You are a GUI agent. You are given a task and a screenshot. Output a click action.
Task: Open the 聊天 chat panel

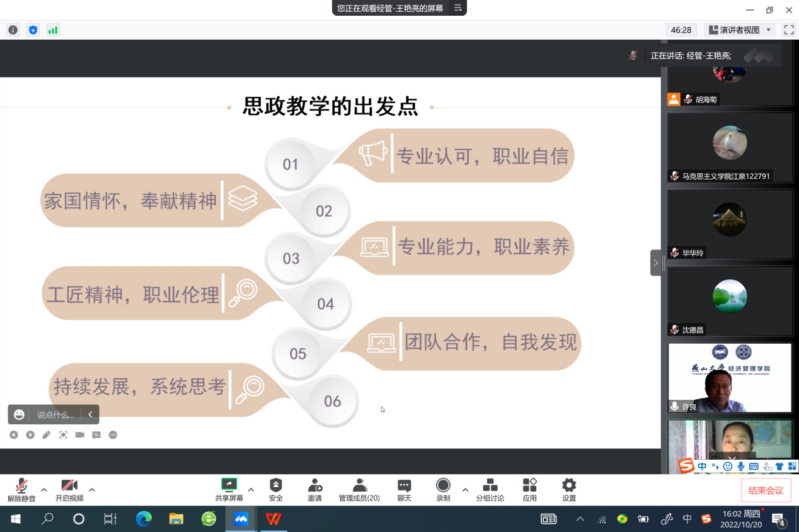tap(404, 489)
